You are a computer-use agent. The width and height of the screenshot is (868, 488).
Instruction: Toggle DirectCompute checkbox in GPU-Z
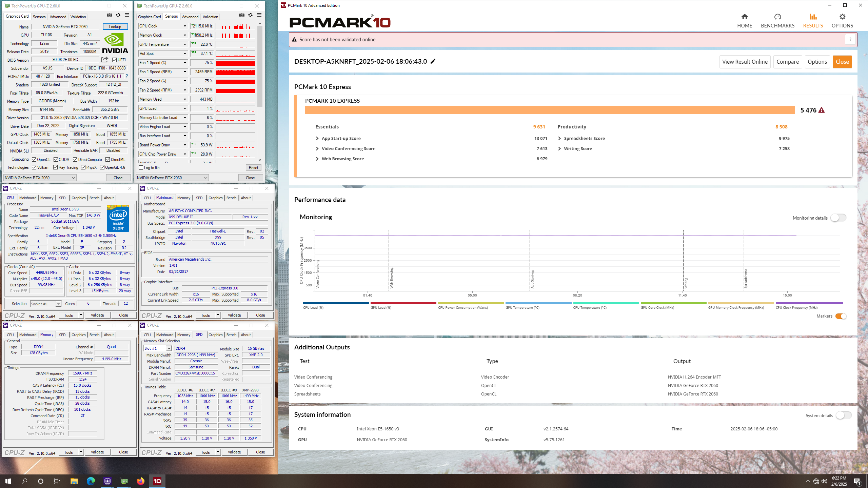point(75,160)
